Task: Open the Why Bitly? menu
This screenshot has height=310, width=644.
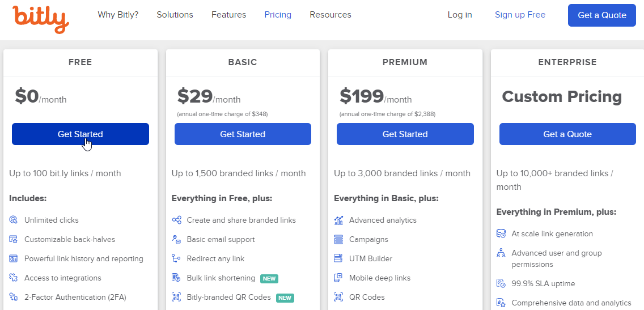Action: click(118, 15)
